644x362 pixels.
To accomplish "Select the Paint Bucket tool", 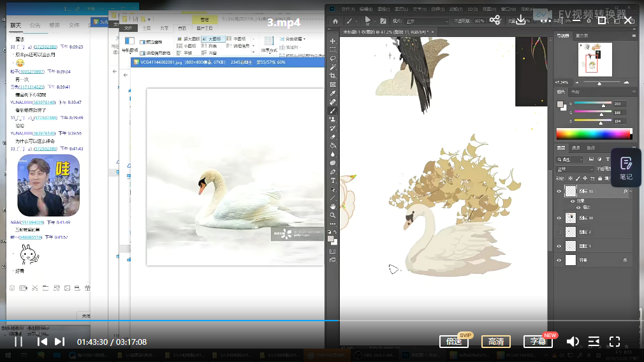I will click(x=333, y=146).
